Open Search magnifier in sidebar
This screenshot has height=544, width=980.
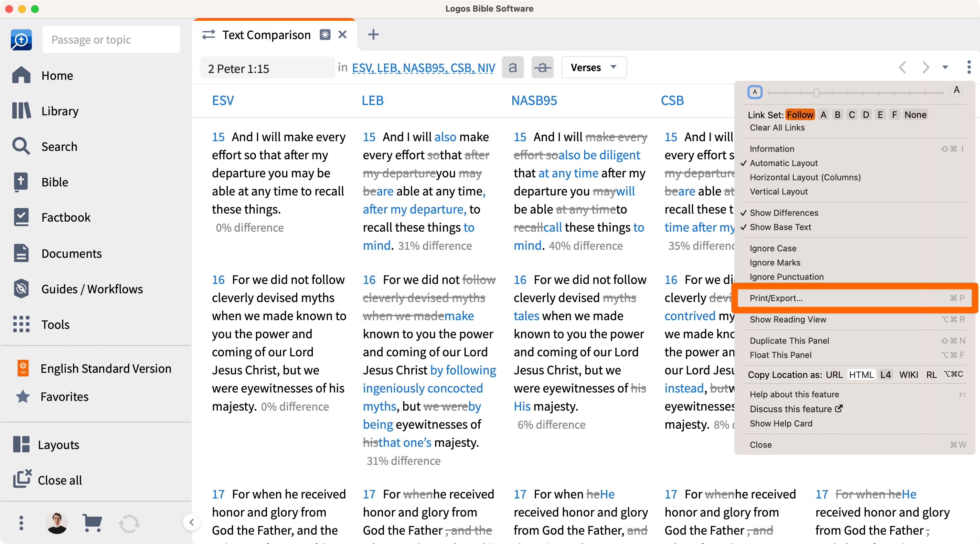(21, 146)
